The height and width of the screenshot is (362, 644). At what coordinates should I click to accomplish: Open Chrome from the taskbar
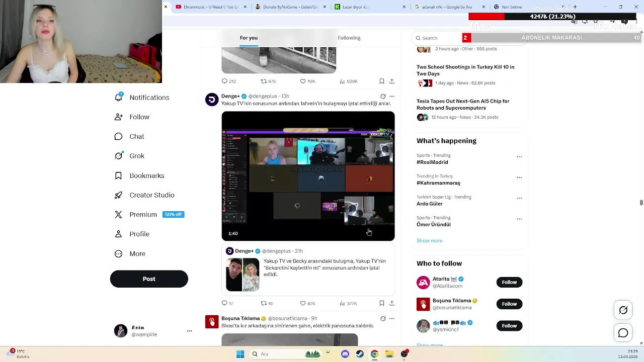click(x=374, y=354)
